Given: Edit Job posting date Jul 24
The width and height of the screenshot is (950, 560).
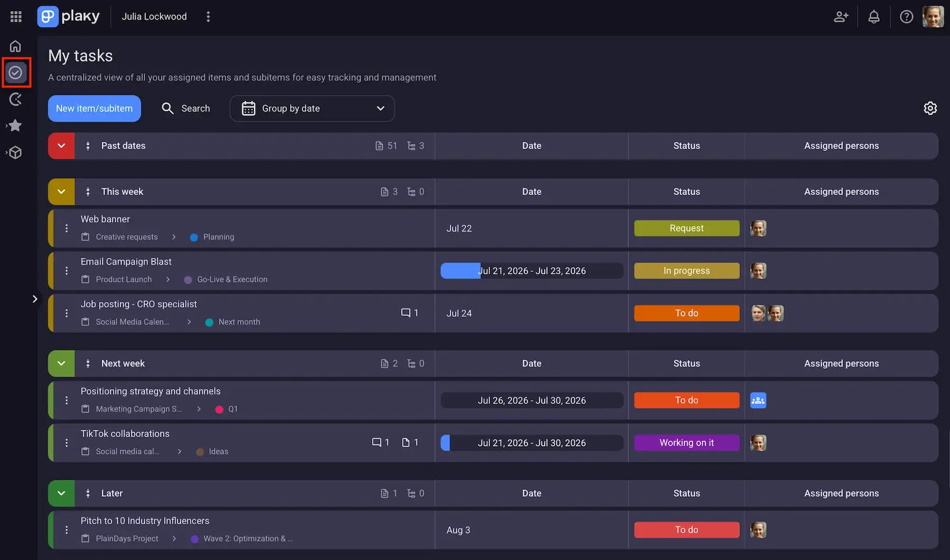Looking at the screenshot, I should [459, 313].
